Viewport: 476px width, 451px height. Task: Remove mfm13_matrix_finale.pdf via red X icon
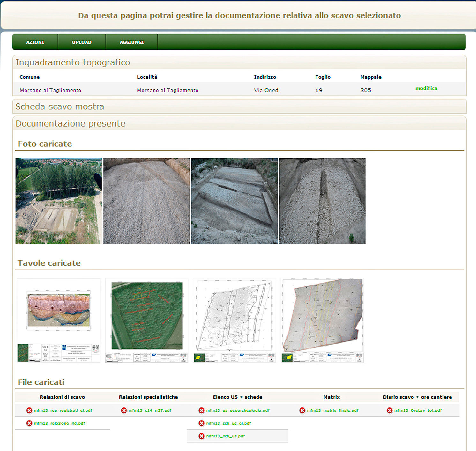302,410
